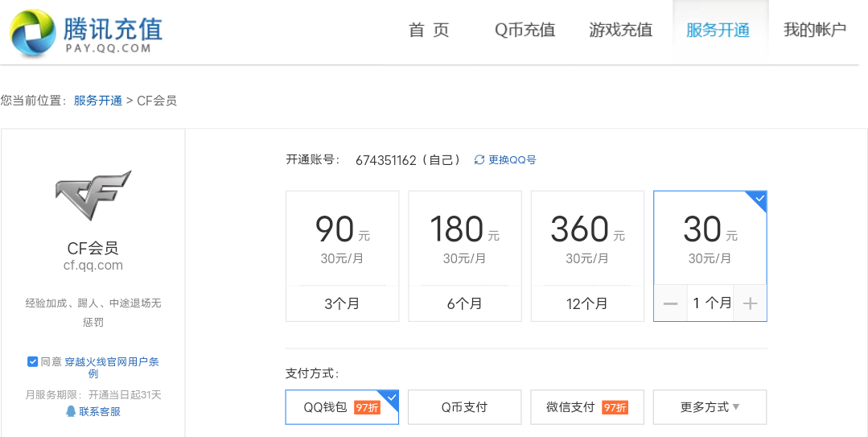Click the QQ penguin icon near 联系客服
Screen dimensions: 868x437
[x=71, y=411]
